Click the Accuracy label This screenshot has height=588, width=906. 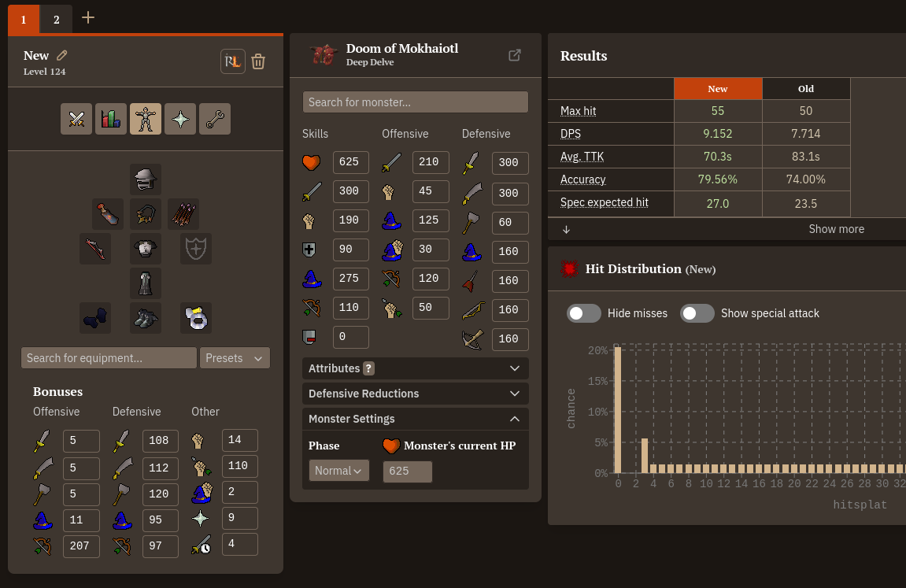tap(583, 179)
